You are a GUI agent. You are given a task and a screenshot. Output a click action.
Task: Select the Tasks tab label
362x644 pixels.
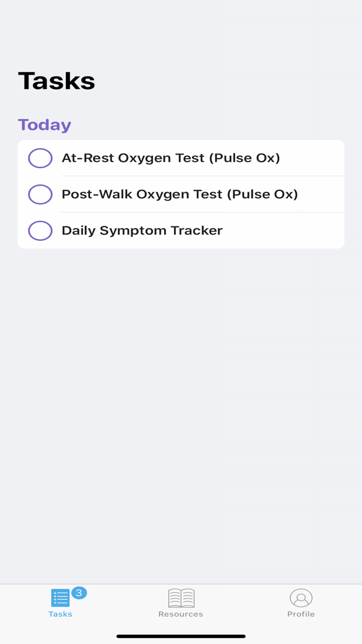(x=60, y=614)
